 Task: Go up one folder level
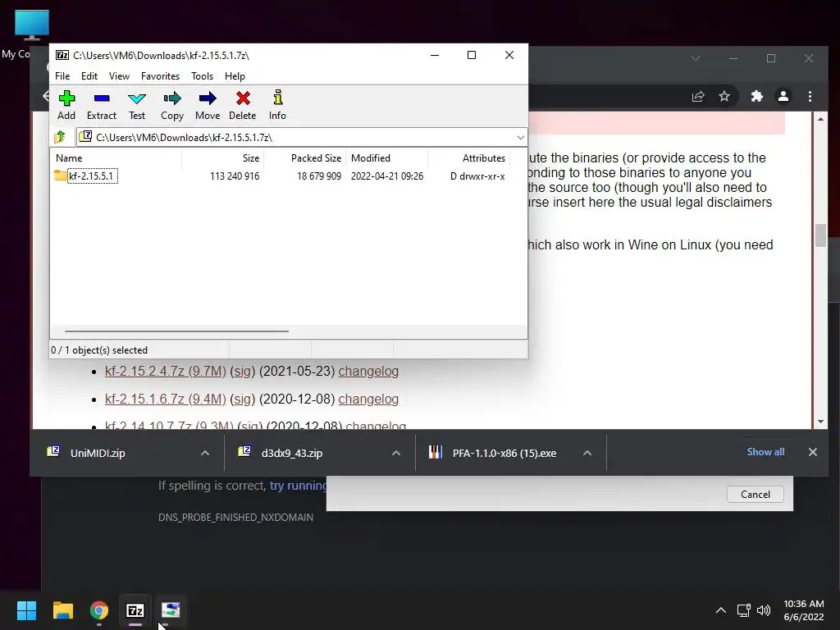point(60,137)
